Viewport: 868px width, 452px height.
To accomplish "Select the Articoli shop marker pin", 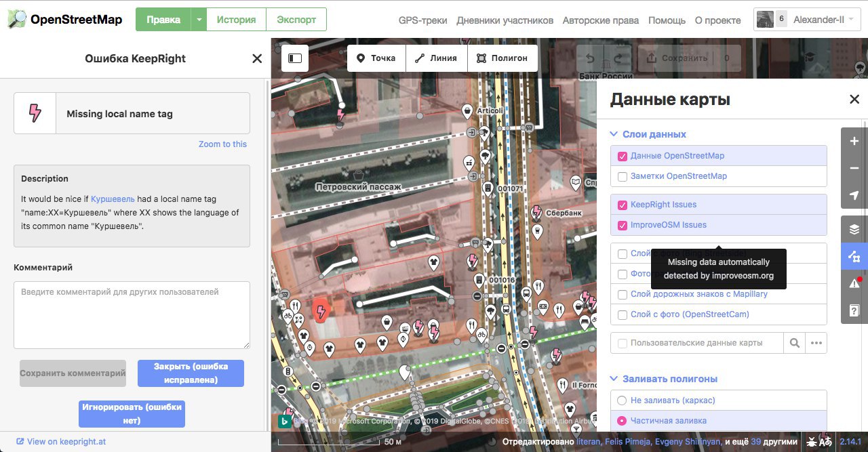I will (x=467, y=110).
